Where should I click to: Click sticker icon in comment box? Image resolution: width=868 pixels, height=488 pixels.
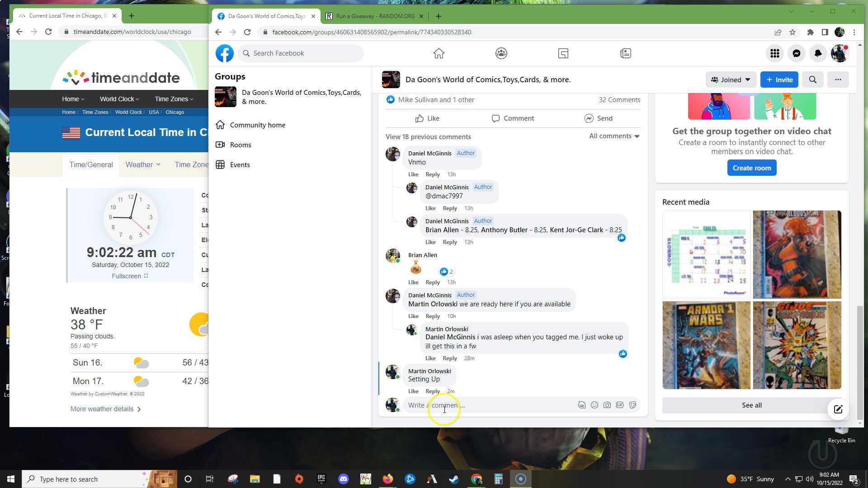click(x=632, y=405)
